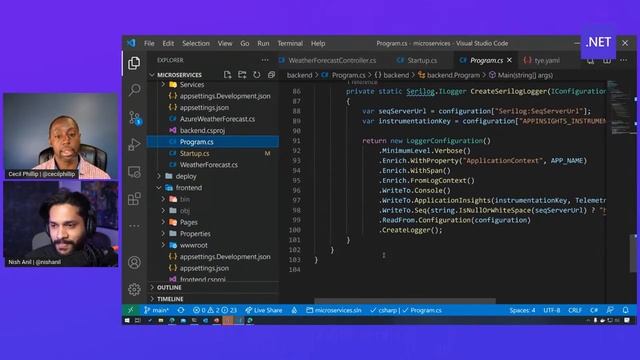Close the Program.cs editor tab
This screenshot has width=640, height=360.
[x=509, y=60]
